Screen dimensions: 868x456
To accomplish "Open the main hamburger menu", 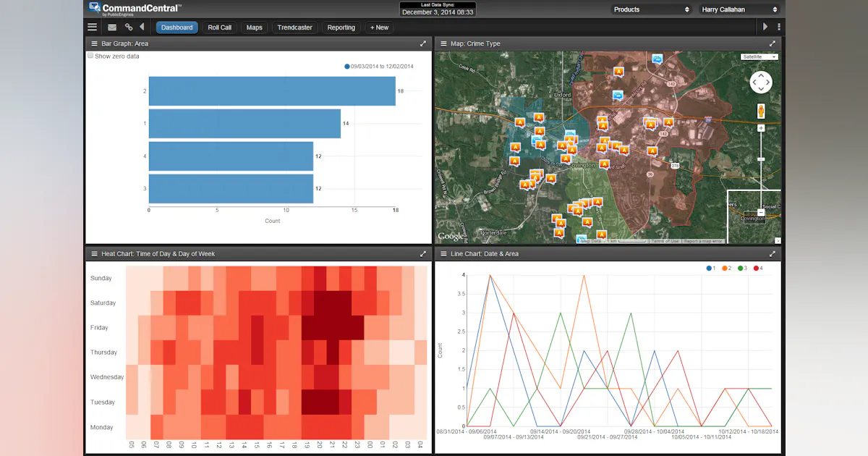I will (x=92, y=28).
